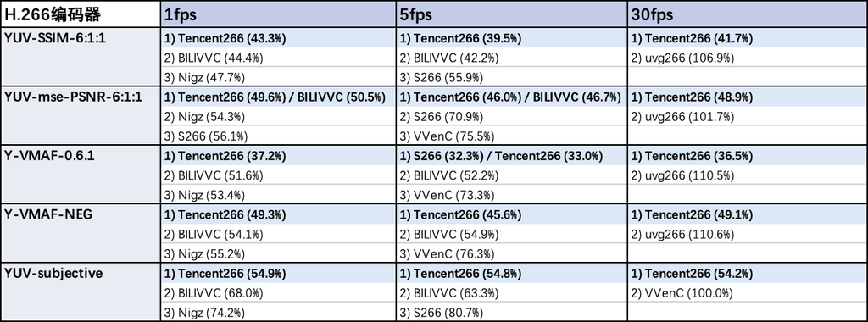Image resolution: width=868 pixels, height=322 pixels.
Task: Select cell S266 (32.3%) / Tencent266 (33.0%)
Action: (512, 156)
